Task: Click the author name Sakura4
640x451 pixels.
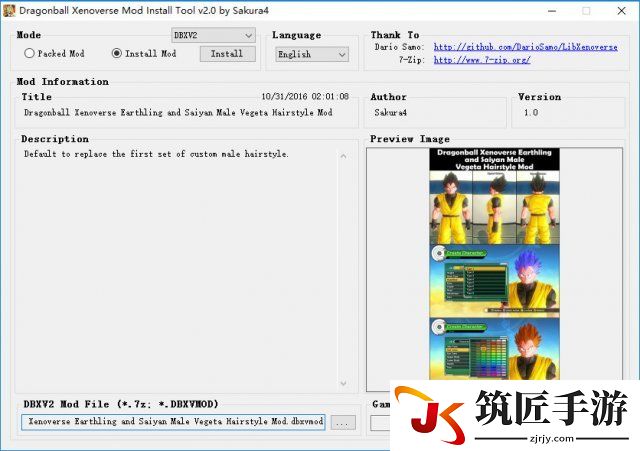Action: [x=391, y=112]
